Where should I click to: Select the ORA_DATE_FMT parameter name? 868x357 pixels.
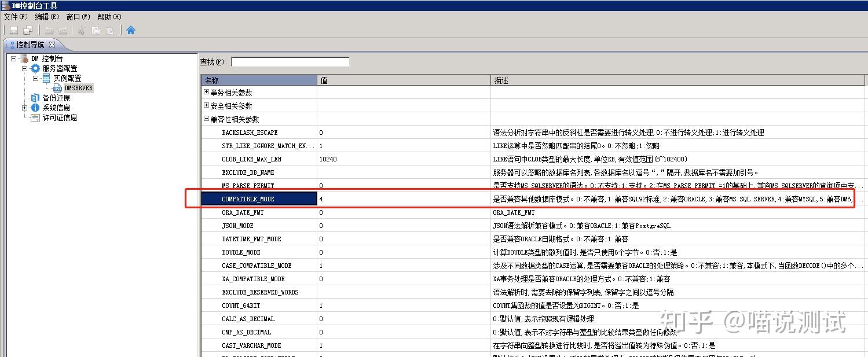point(243,212)
